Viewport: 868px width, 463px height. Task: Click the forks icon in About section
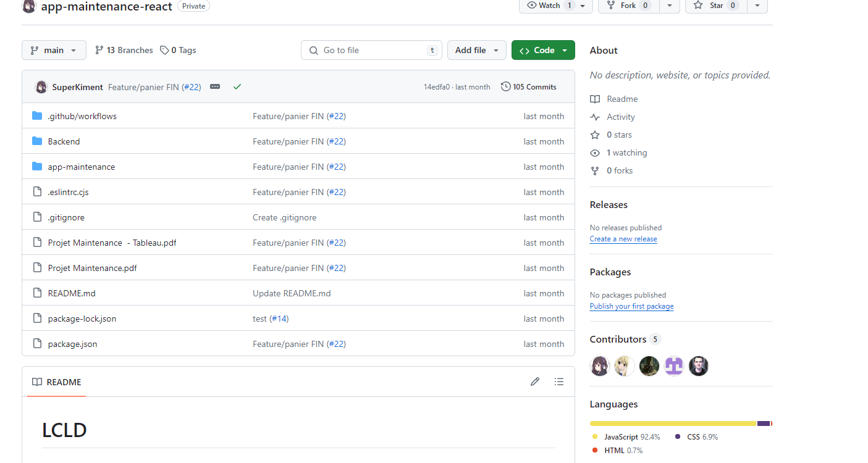[x=595, y=170]
